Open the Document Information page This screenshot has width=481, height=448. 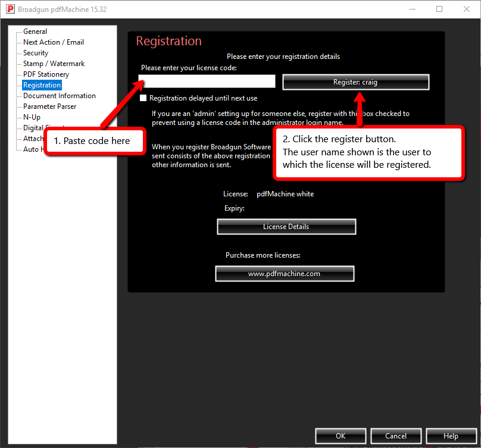59,96
